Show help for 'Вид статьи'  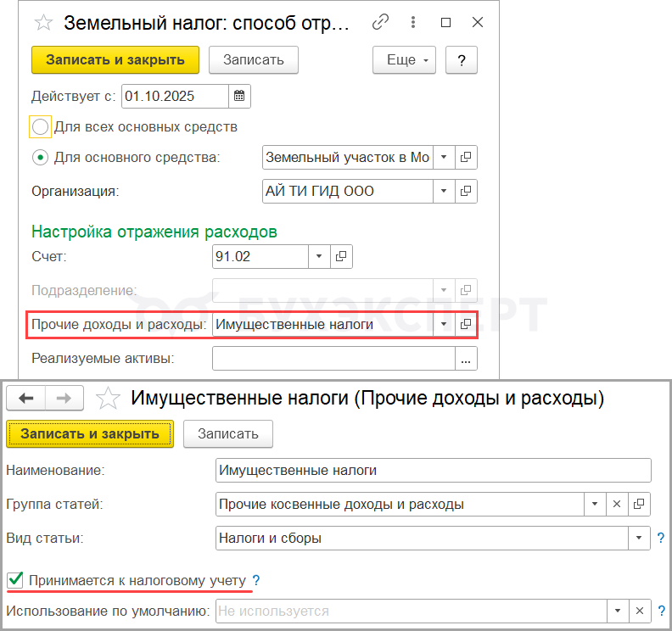(660, 538)
